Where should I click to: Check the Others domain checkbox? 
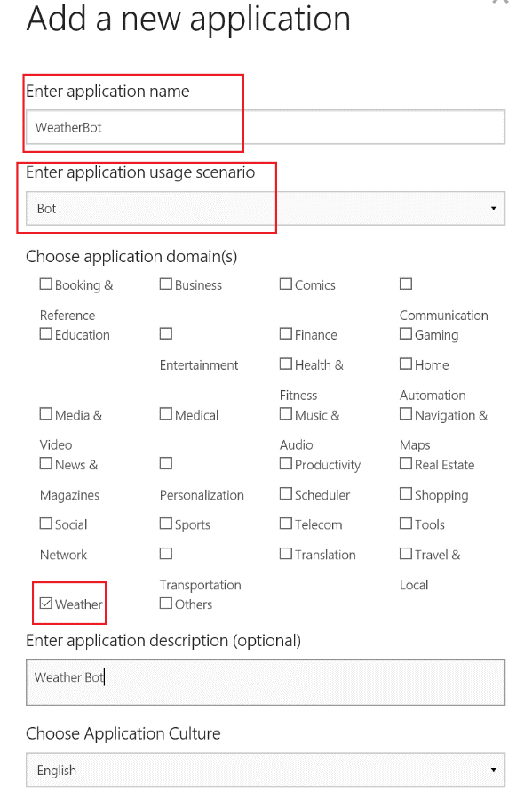165,603
